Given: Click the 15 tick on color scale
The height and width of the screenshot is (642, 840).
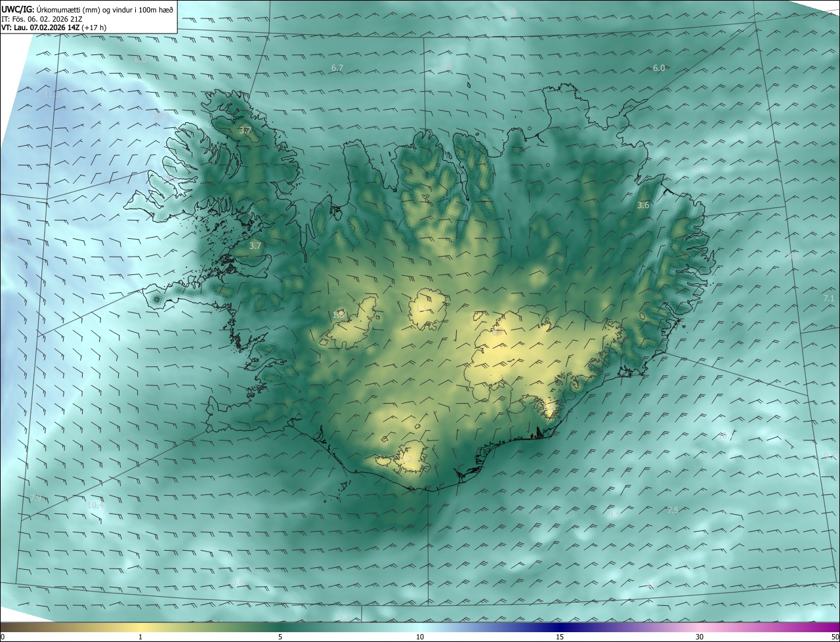Looking at the screenshot, I should pyautogui.click(x=560, y=637).
